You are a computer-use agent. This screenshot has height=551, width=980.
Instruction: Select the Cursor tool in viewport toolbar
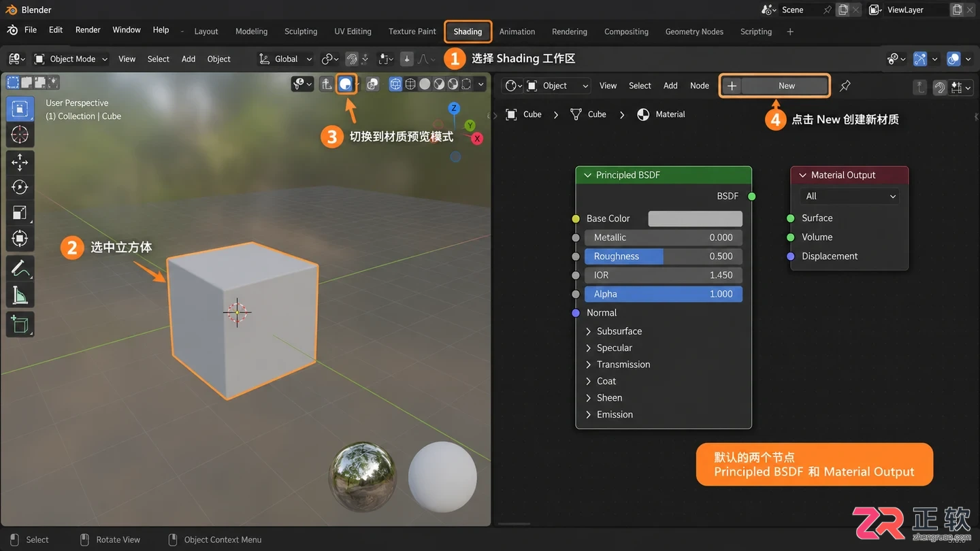click(20, 134)
